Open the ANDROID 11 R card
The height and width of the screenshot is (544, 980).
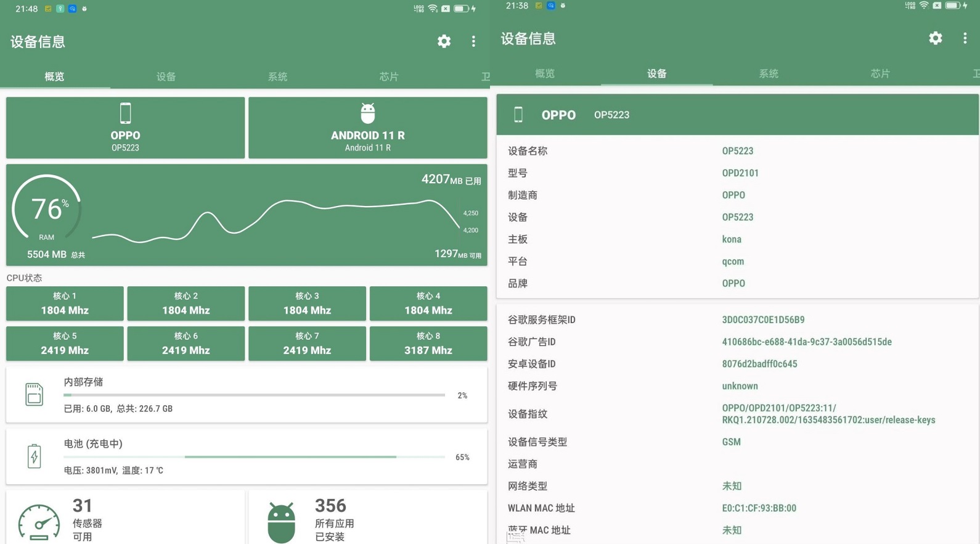368,128
